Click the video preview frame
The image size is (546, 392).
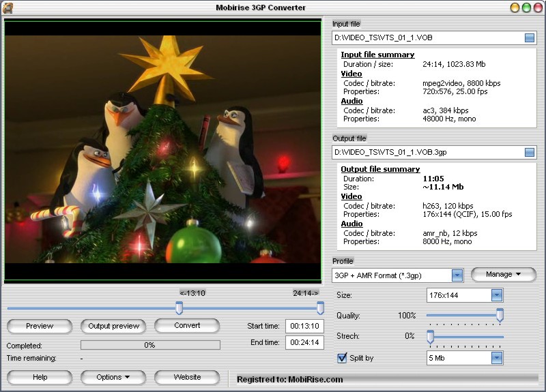[x=162, y=151]
